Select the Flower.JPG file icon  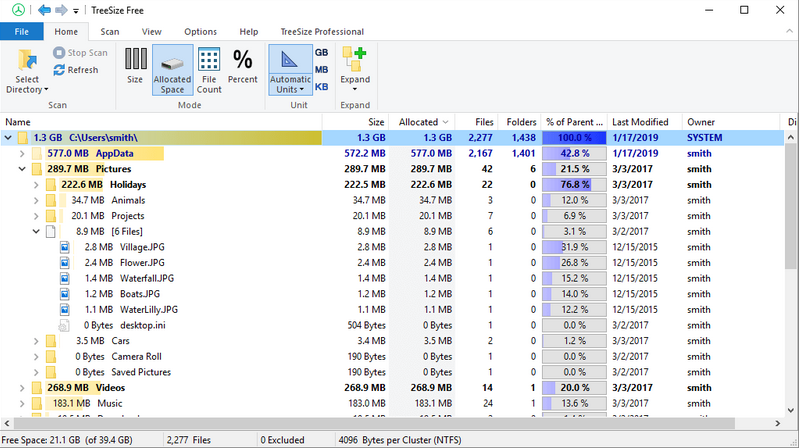[65, 262]
